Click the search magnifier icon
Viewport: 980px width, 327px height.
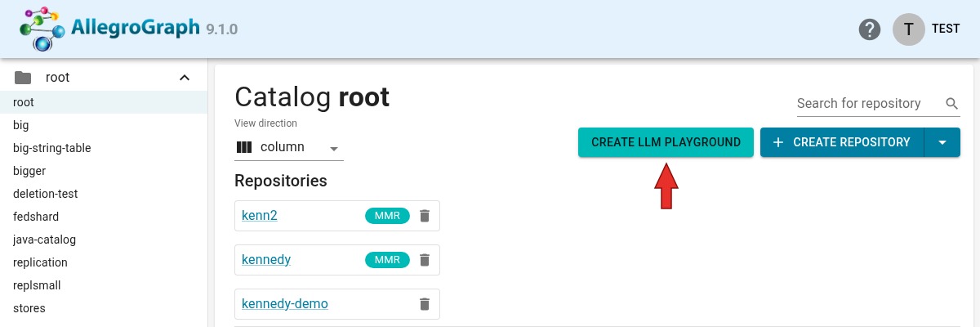point(951,104)
